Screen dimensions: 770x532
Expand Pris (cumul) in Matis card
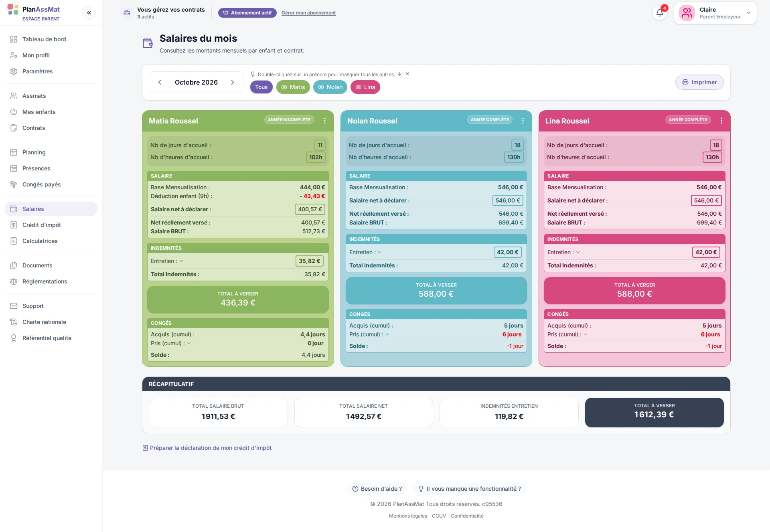189,343
